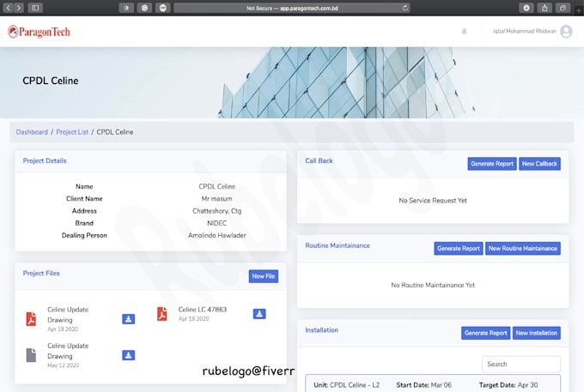This screenshot has width=584, height=392.
Task: Focus the Installation Search field
Action: pos(521,364)
